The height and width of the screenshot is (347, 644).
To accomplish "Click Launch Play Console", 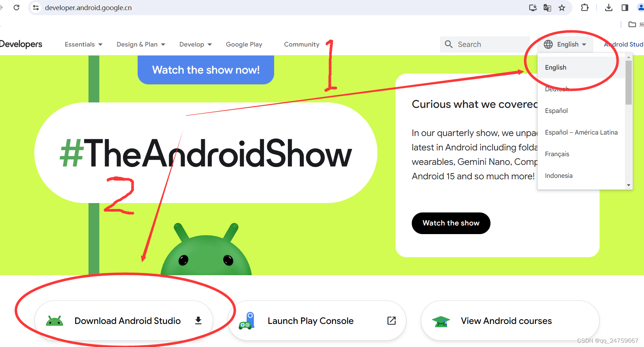I will point(317,321).
